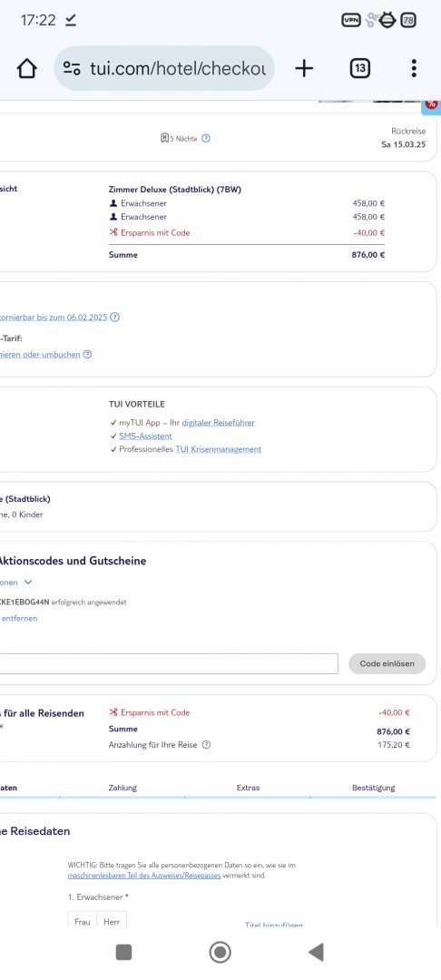Open the browser three-dot menu
The width and height of the screenshot is (441, 980).
tap(414, 68)
